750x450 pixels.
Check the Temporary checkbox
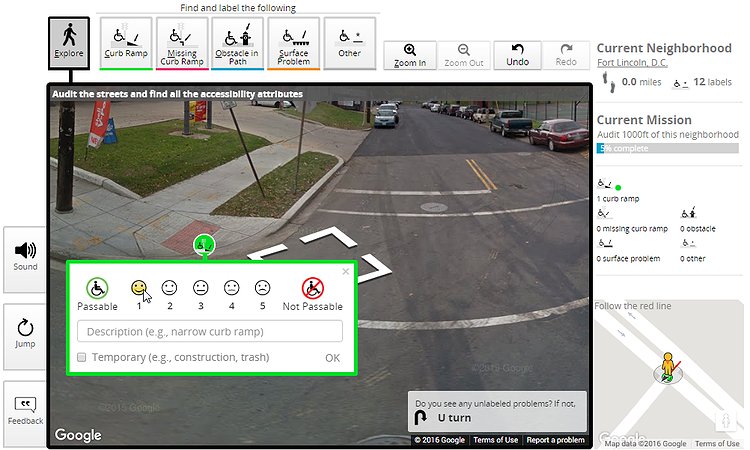pos(82,357)
